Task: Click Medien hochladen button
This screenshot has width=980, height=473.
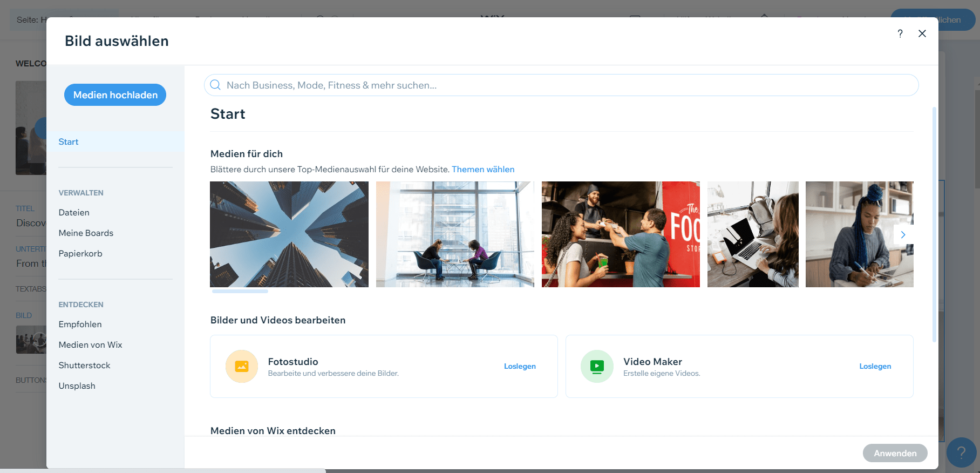Action: 115,95
